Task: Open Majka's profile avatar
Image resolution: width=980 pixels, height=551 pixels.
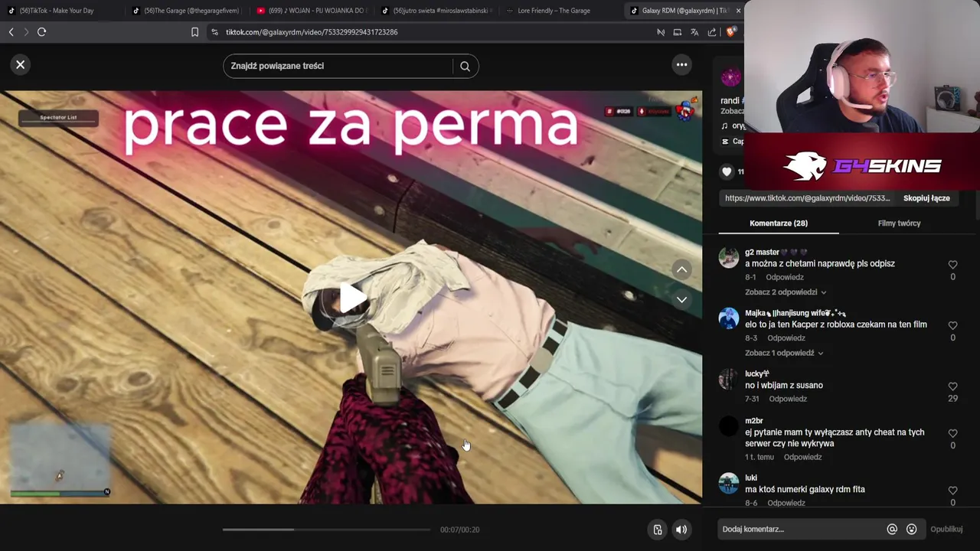Action: coord(729,318)
